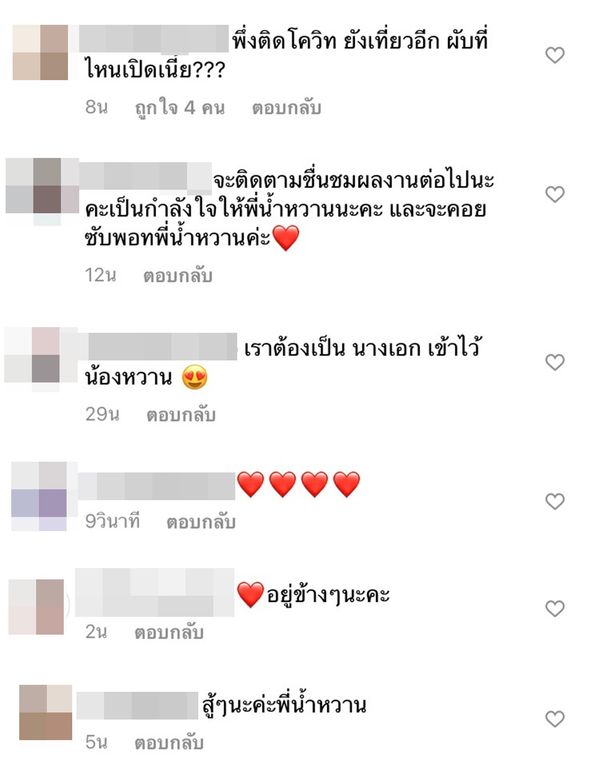Like the comment ending ซับพอทพี่น้ำหวานค่ะ
This screenshot has height=779, width=600.
tap(555, 194)
